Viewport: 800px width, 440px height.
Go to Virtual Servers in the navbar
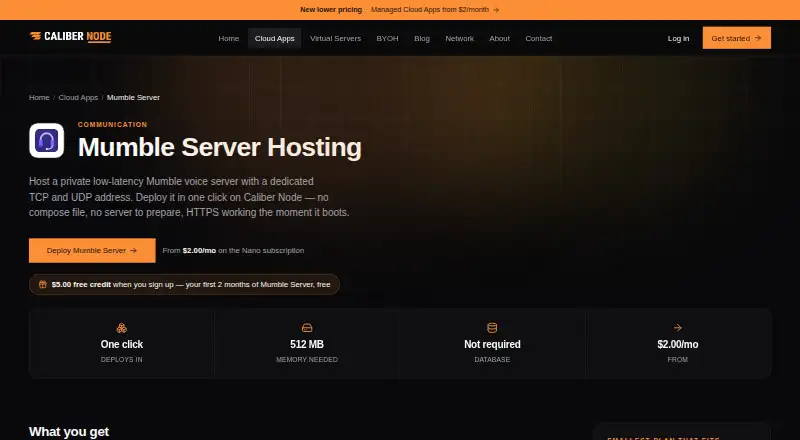click(335, 38)
